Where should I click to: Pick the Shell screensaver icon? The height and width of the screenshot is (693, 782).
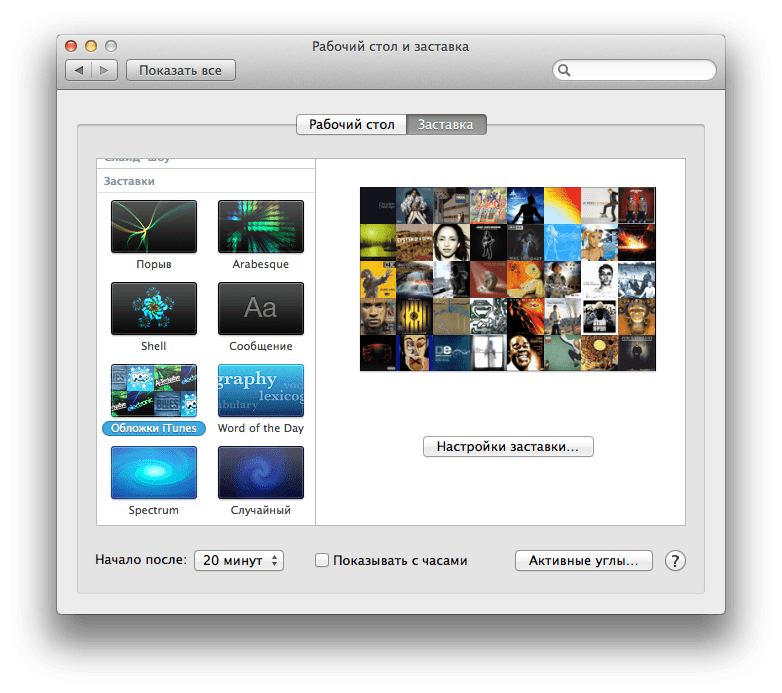coord(153,309)
